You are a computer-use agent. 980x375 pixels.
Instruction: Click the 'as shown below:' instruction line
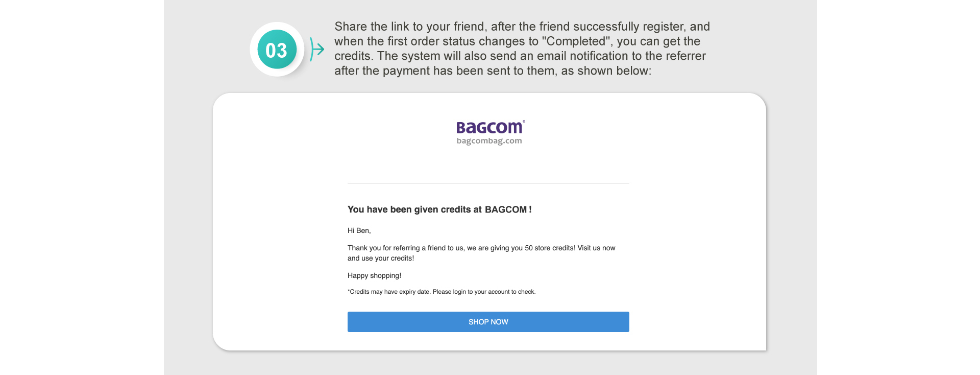[606, 71]
